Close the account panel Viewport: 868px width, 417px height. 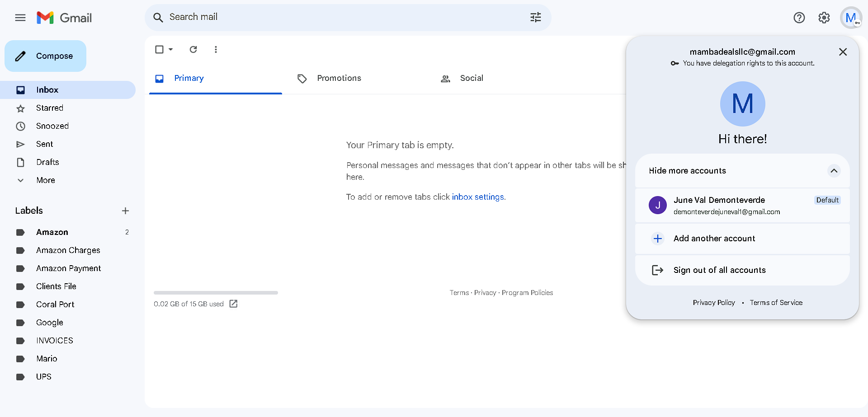click(843, 52)
